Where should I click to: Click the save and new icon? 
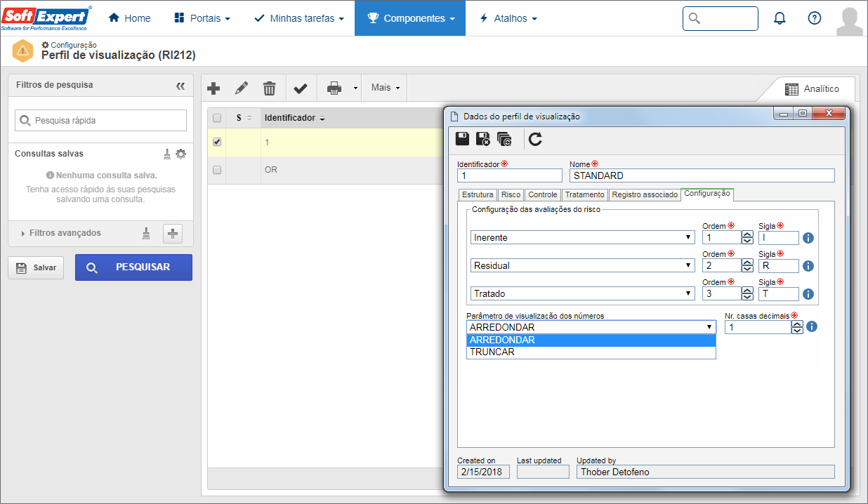(504, 139)
